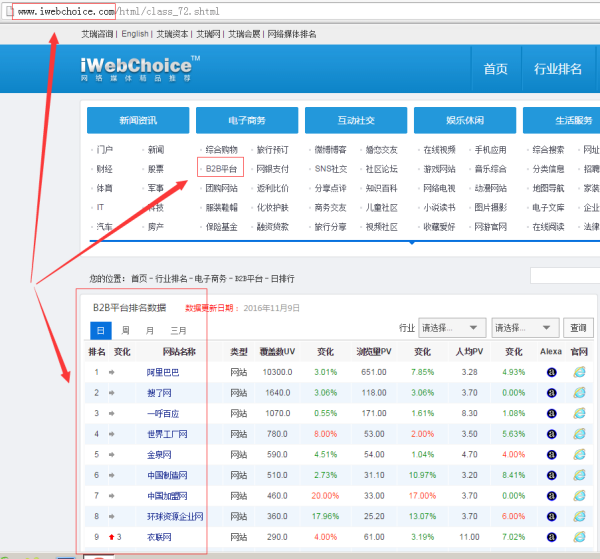Open official site icon for 中国制造网
The height and width of the screenshot is (559, 600).
(578, 475)
